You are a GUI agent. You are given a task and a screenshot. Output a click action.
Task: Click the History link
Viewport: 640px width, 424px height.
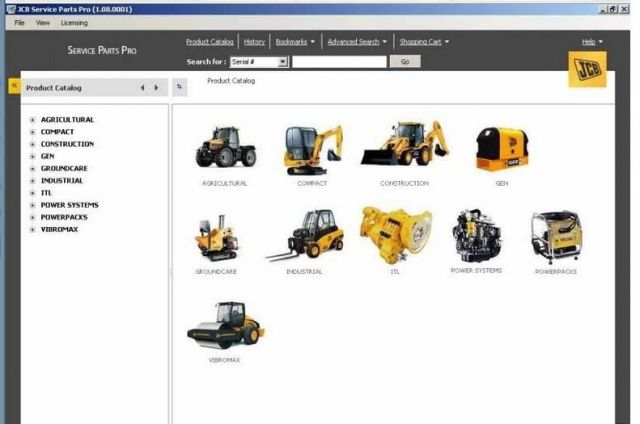point(254,42)
